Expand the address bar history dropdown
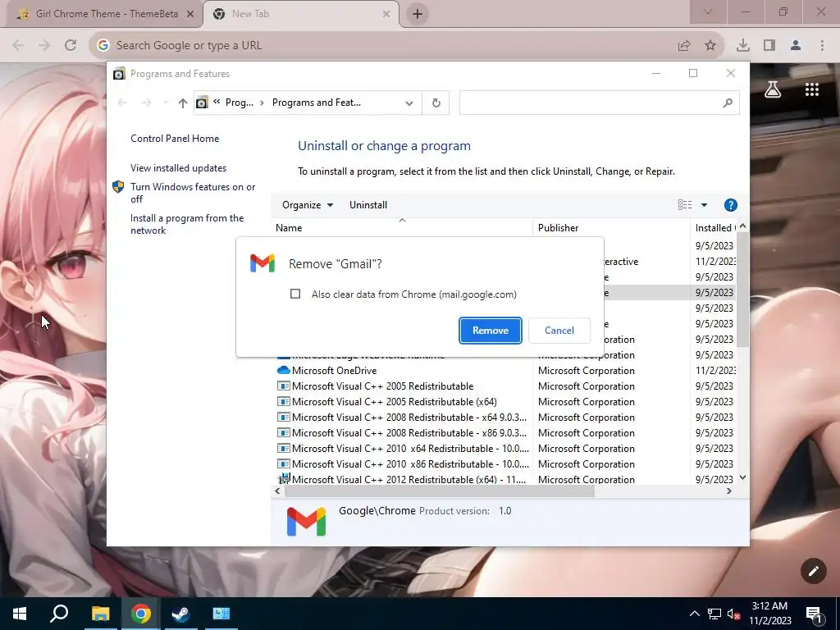 409,103
